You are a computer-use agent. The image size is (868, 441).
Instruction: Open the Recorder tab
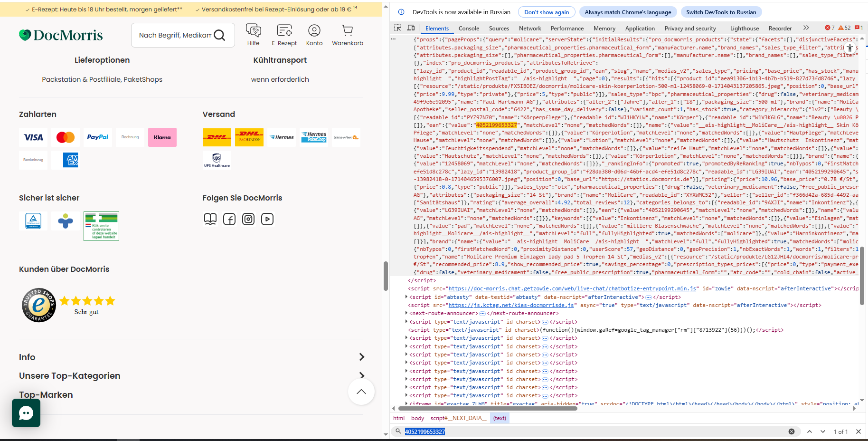click(780, 29)
